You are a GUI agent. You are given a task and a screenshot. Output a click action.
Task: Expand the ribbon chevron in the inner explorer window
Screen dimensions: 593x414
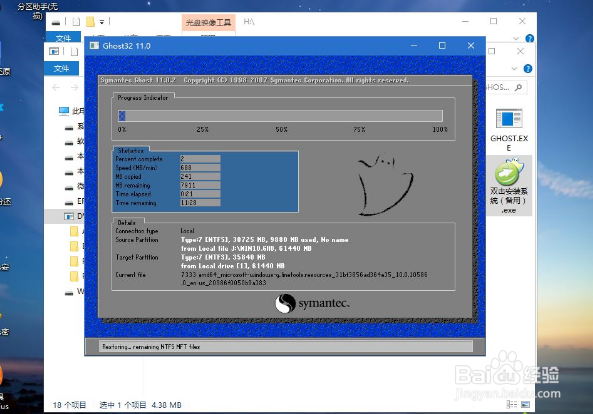click(x=514, y=69)
